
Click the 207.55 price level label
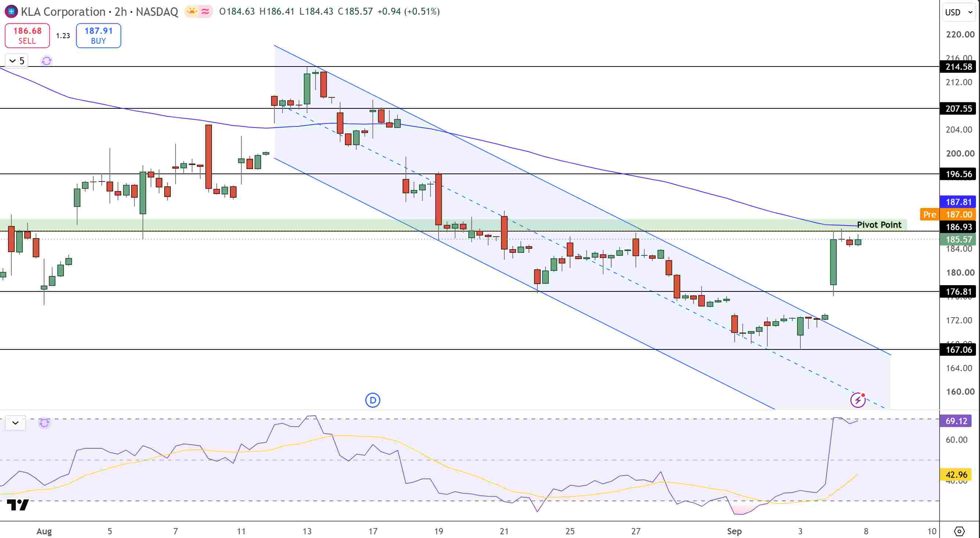pyautogui.click(x=958, y=109)
